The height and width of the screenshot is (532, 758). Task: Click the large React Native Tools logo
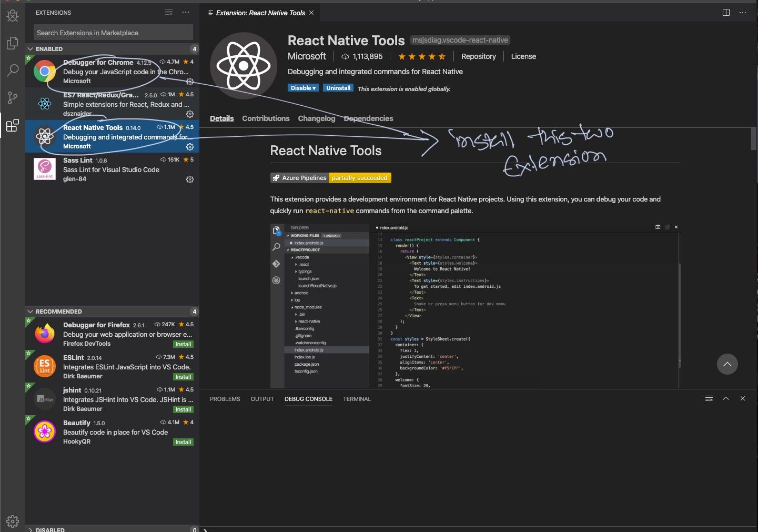click(x=244, y=66)
